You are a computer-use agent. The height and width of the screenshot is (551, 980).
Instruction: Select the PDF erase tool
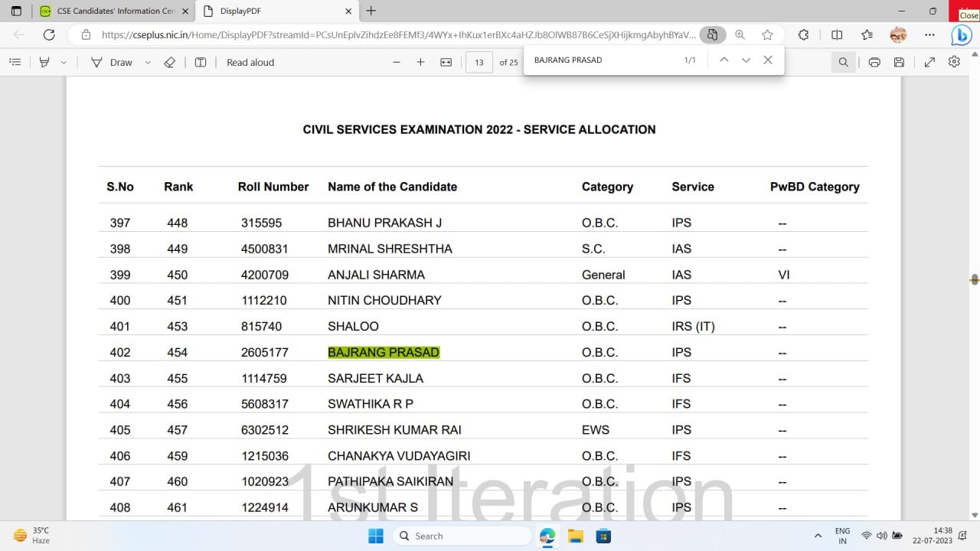tap(170, 62)
